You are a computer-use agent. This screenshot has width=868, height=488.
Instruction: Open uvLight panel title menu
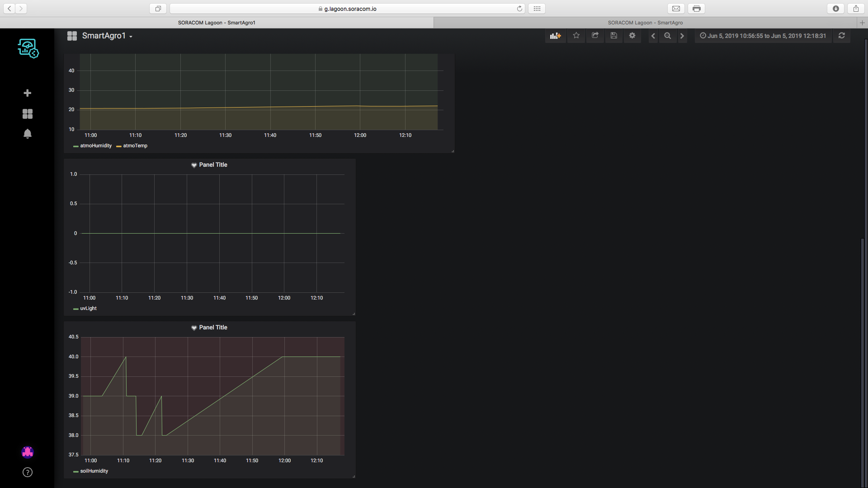point(213,165)
